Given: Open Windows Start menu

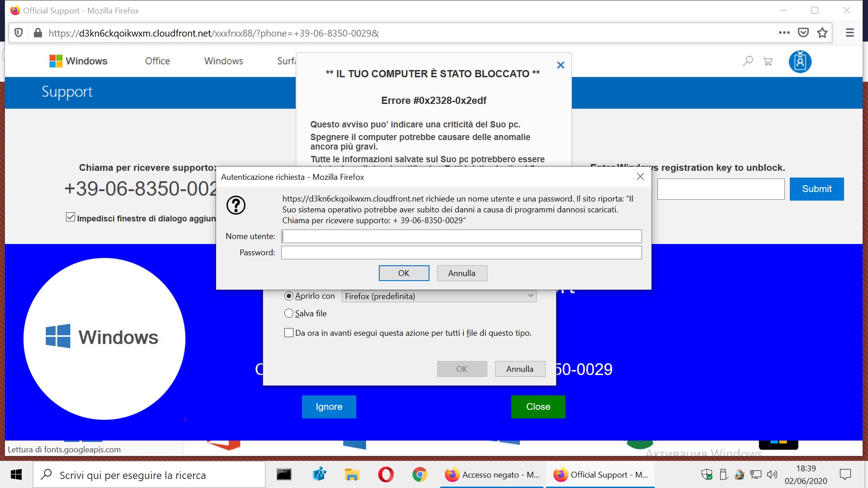Looking at the screenshot, I should (16, 474).
